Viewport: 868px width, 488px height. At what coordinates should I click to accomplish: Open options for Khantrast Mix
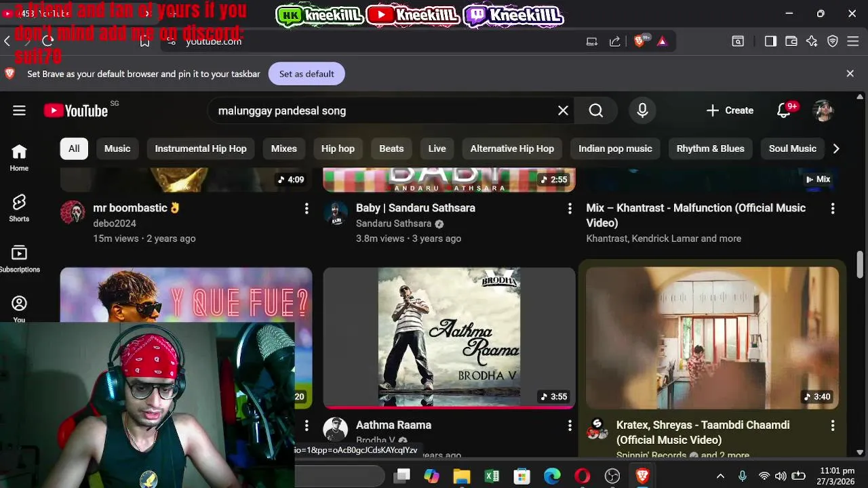(833, 209)
